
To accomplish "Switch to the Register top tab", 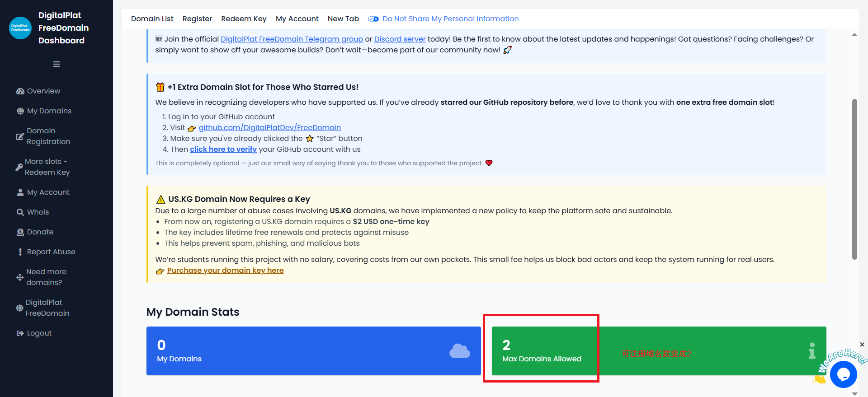I will [x=197, y=19].
